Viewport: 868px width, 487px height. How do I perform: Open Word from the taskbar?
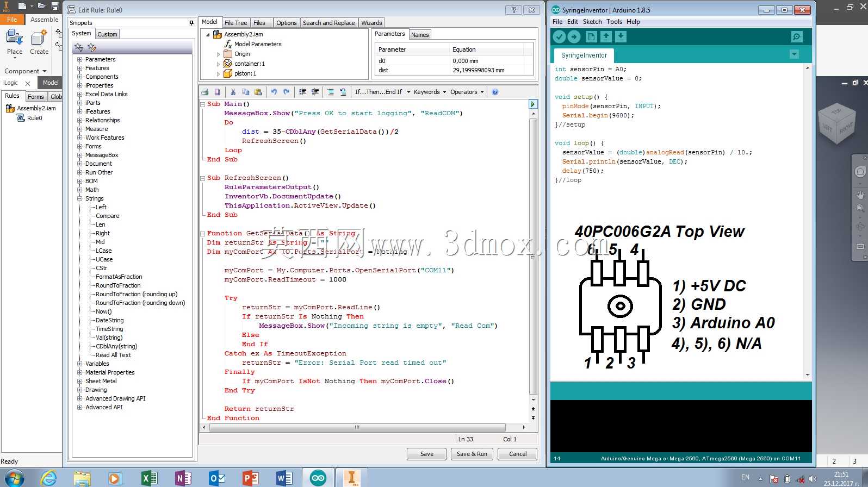pos(284,478)
